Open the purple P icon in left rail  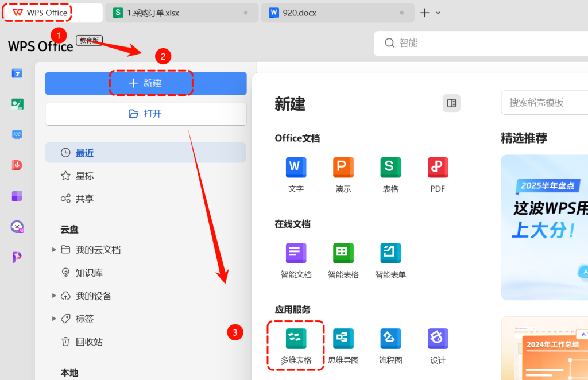17,258
